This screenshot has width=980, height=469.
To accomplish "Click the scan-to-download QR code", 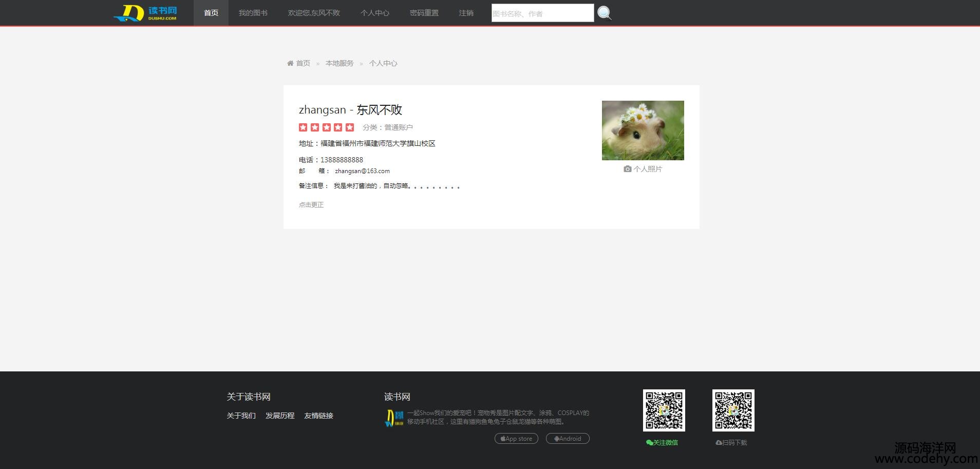I will coord(733,410).
